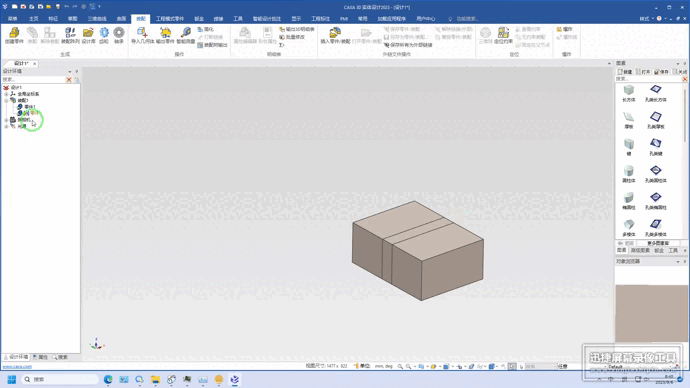Switch to the 草图 sketch ribbon tab
Image resolution: width=690 pixels, height=388 pixels.
(73, 18)
